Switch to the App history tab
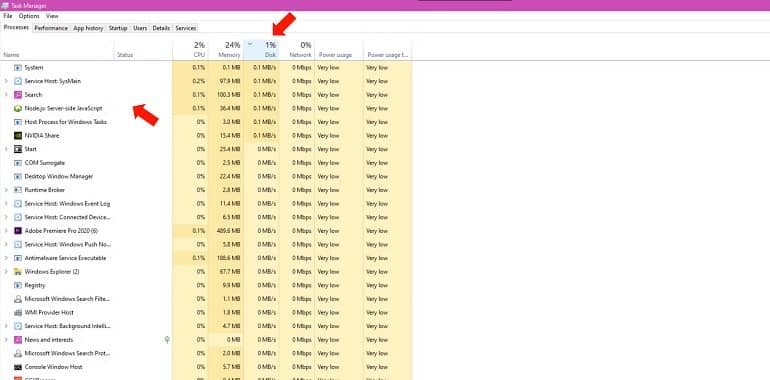770x380 pixels. click(88, 28)
